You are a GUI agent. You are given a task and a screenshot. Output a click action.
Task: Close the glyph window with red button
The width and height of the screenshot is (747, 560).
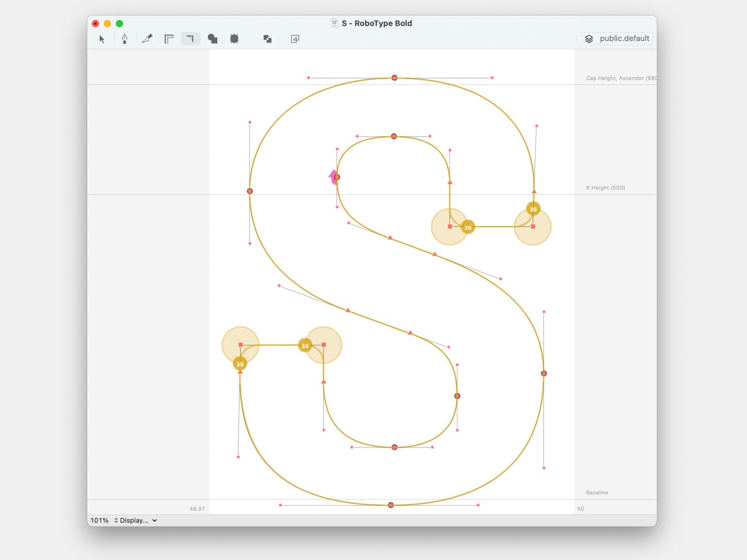96,23
